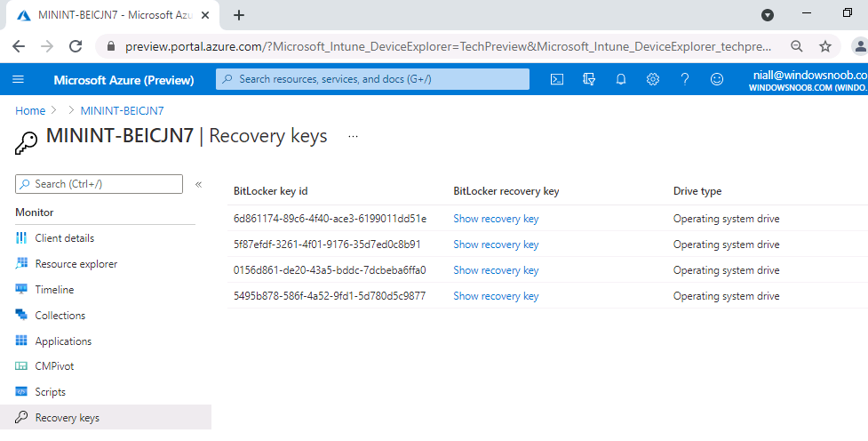The width and height of the screenshot is (868, 441).
Task: Click the search resources, services, and docs box
Action: pyautogui.click(x=372, y=79)
